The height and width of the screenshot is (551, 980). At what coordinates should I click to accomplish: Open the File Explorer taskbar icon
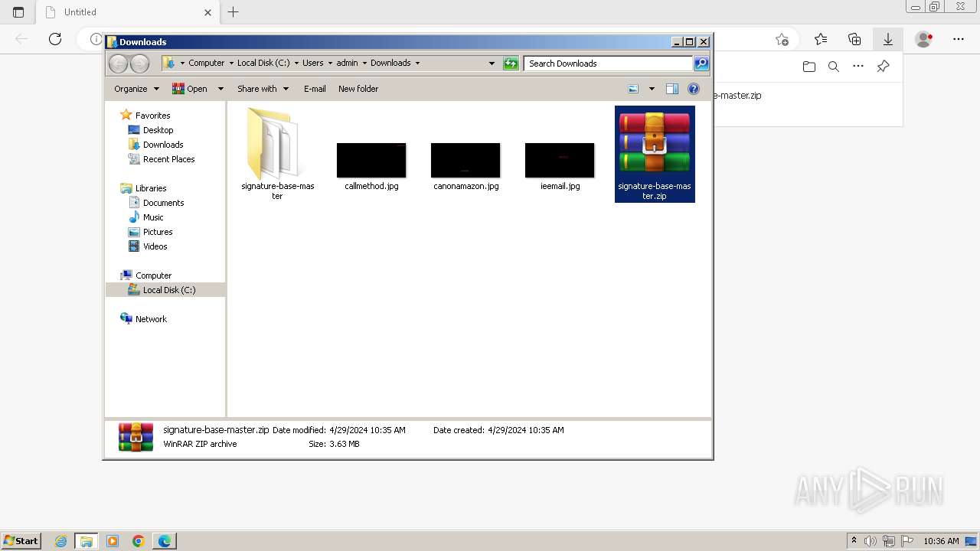coord(87,541)
